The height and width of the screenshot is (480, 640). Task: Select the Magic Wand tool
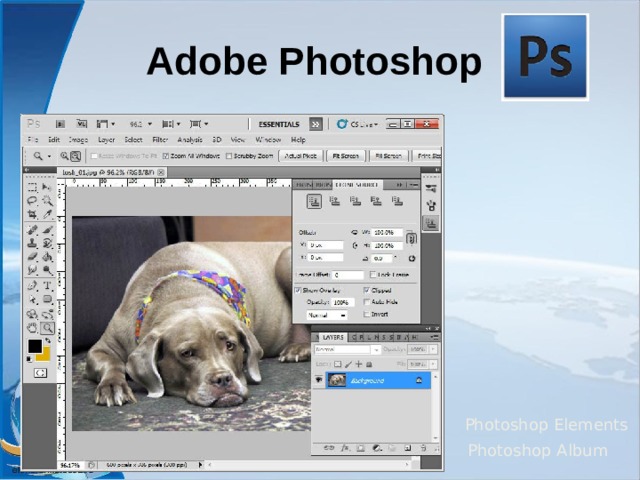pos(47,200)
